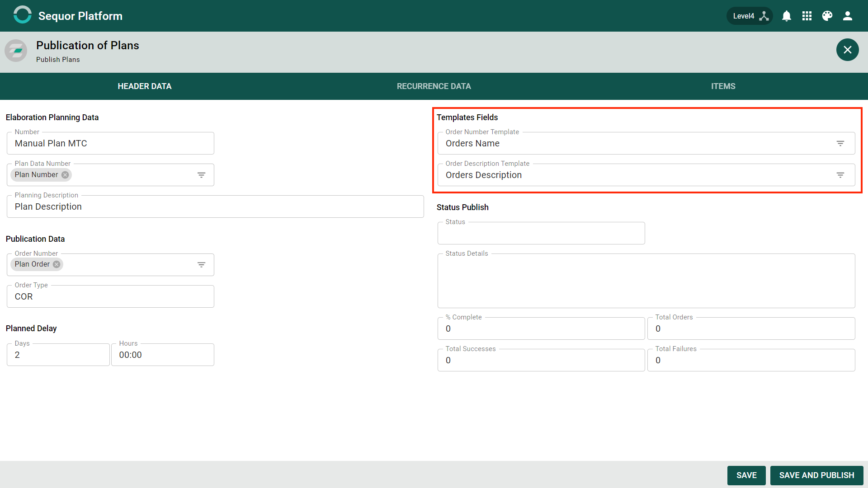The height and width of the screenshot is (488, 868).
Task: Click the Sequor Platform logo icon
Action: pos(22,15)
